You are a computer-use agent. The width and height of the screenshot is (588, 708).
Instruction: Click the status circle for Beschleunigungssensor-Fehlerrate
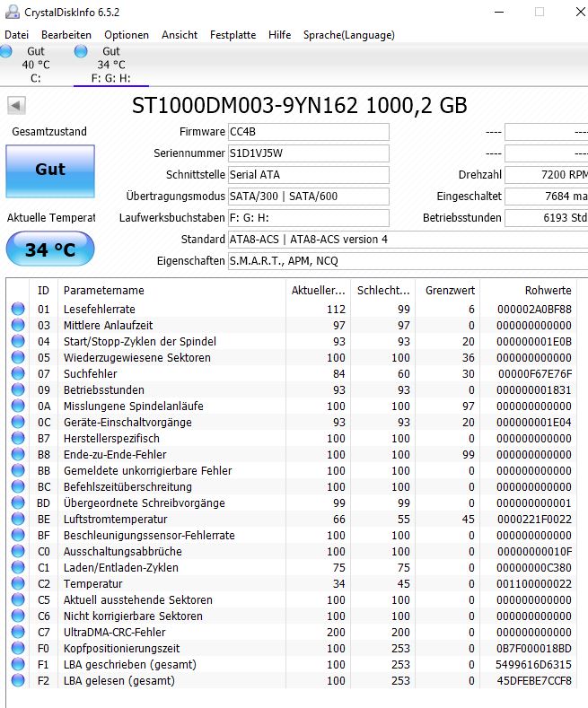(18, 535)
